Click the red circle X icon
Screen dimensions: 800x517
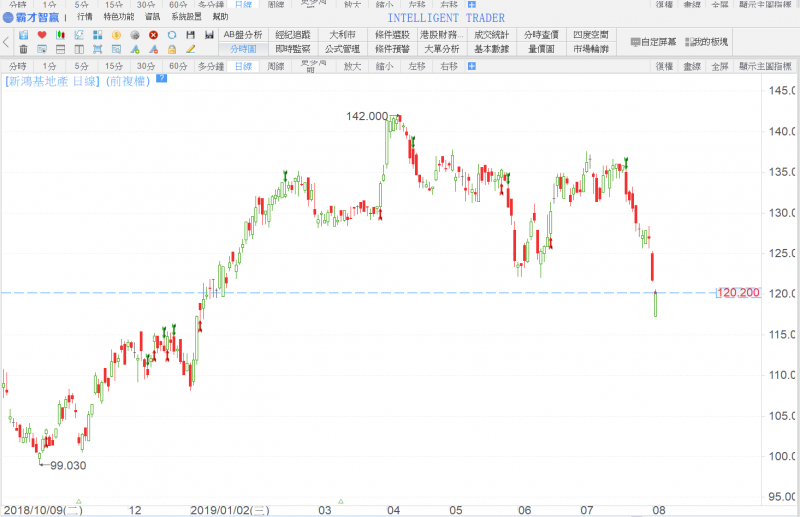pyautogui.click(x=153, y=35)
